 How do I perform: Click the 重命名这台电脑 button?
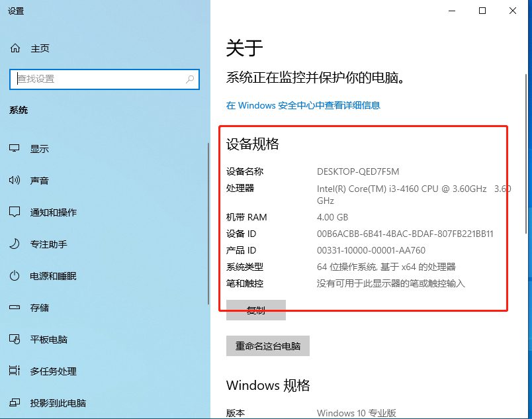[268, 346]
